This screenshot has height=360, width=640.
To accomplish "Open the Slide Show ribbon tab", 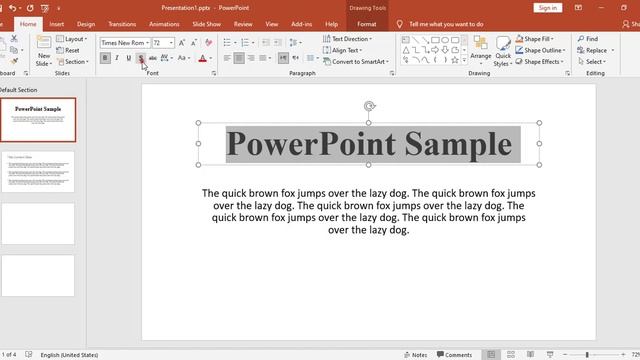I will coord(207,24).
